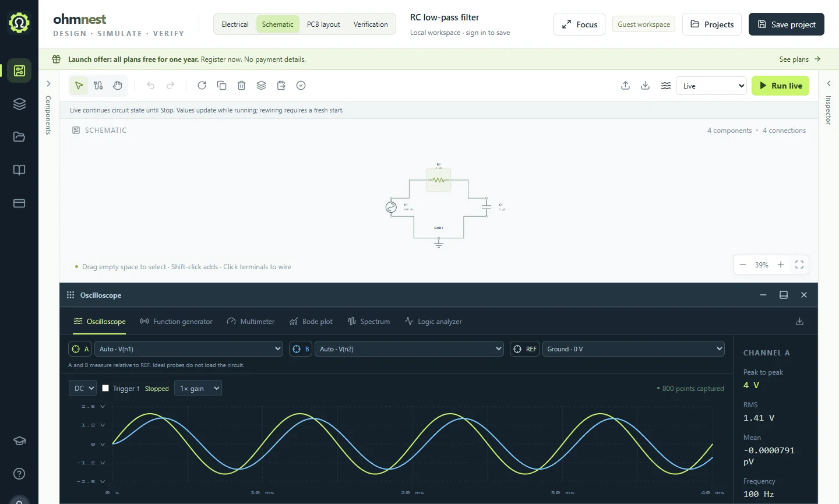Open the card icon in the left sidebar

click(19, 203)
